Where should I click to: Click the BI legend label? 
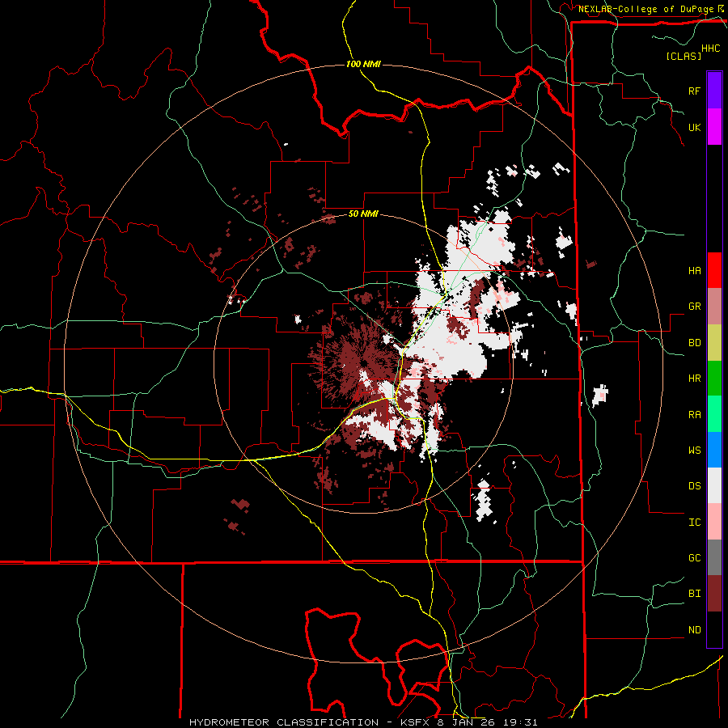click(694, 594)
